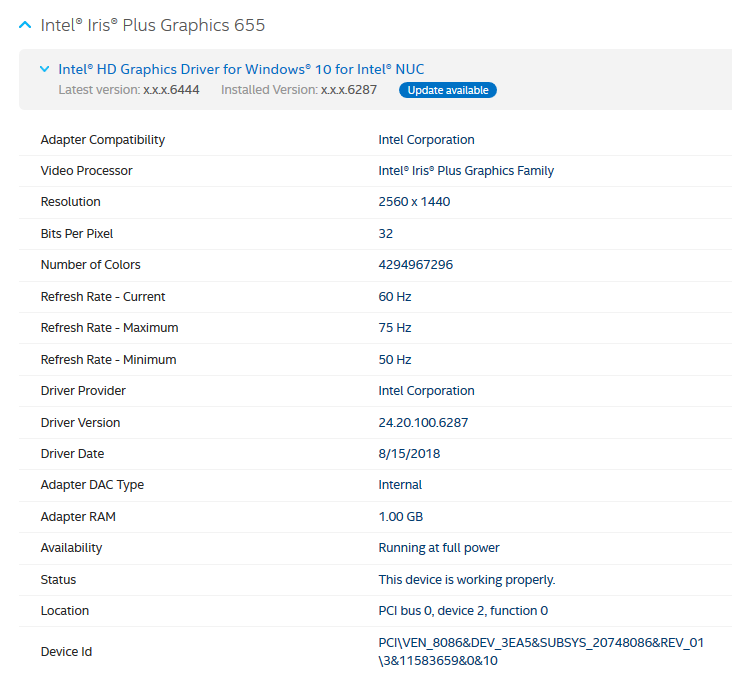Click the Number of Colors label
The width and height of the screenshot is (732, 676).
(x=91, y=265)
